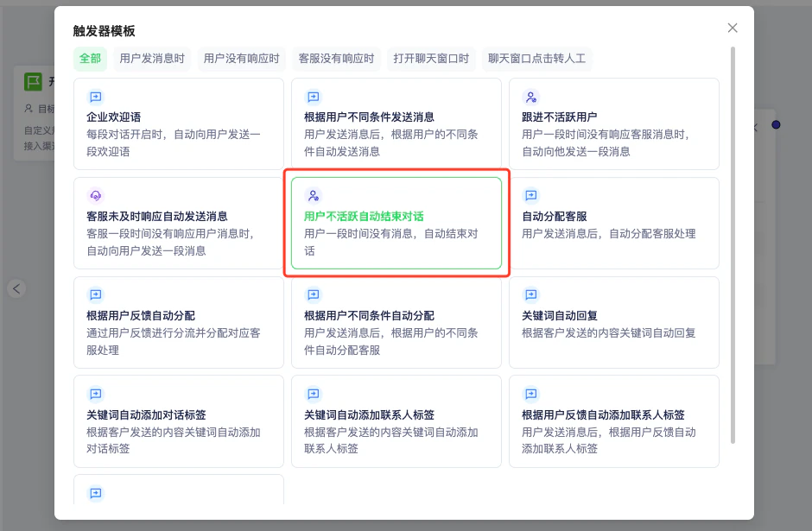Screen dimensions: 812x531
Task: Click the headset icon on 客服未及时响应自动发送消息 card
Action: tap(96, 196)
